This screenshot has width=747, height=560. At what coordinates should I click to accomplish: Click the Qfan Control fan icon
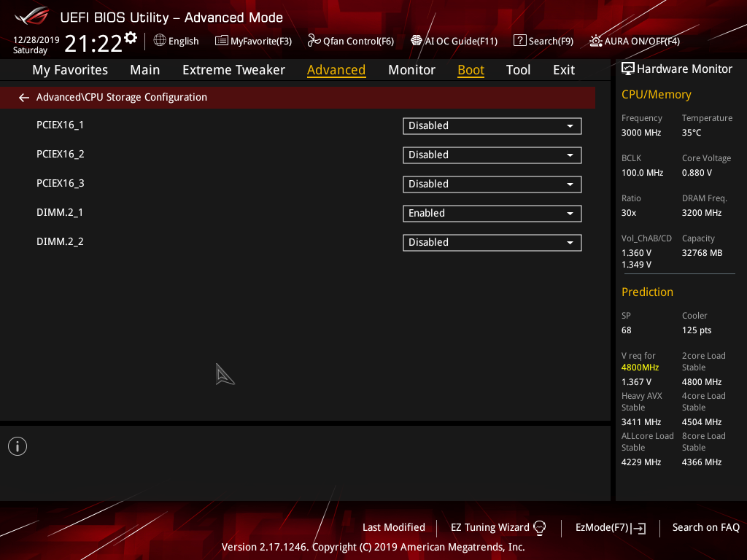coord(314,41)
